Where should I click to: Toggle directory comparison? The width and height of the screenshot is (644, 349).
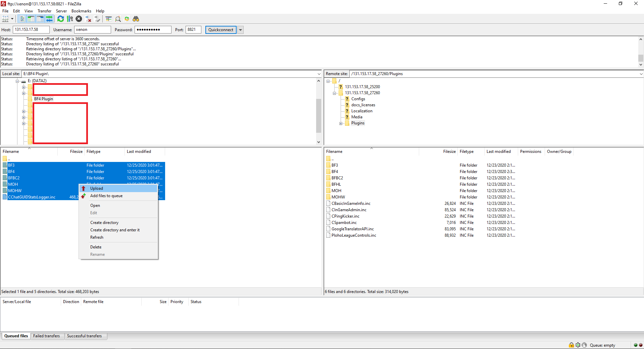click(118, 19)
